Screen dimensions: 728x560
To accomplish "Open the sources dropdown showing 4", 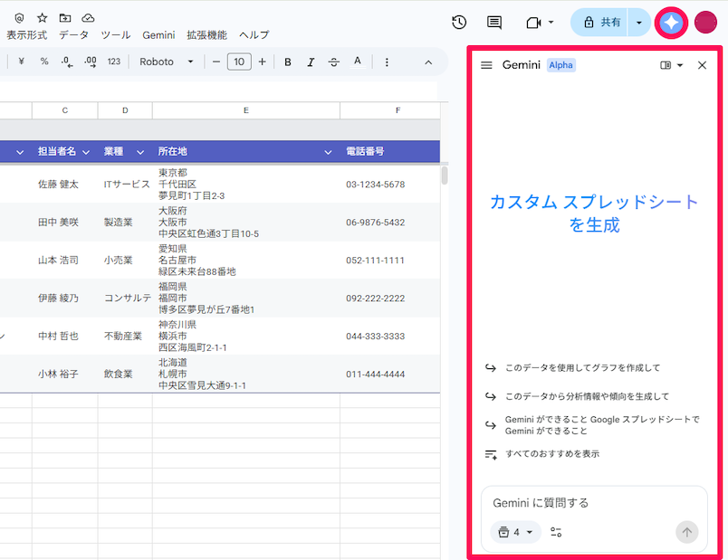I will tap(515, 532).
